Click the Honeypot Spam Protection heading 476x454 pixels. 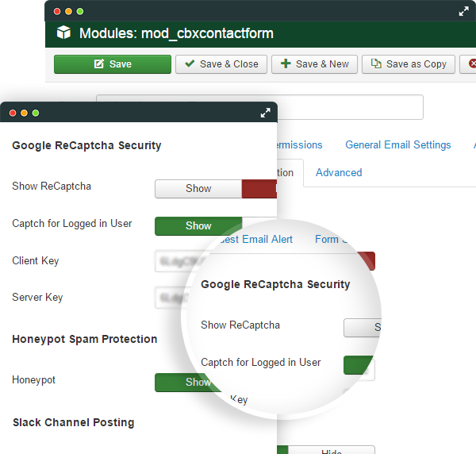click(x=85, y=339)
